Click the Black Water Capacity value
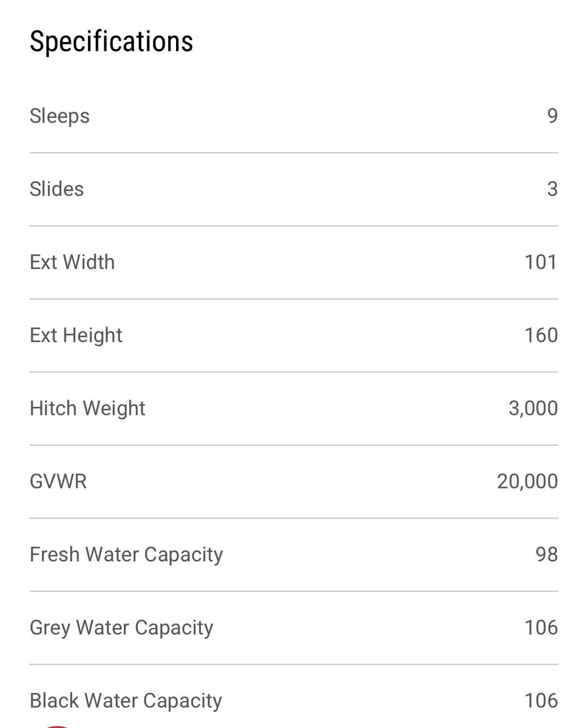 [x=541, y=701]
